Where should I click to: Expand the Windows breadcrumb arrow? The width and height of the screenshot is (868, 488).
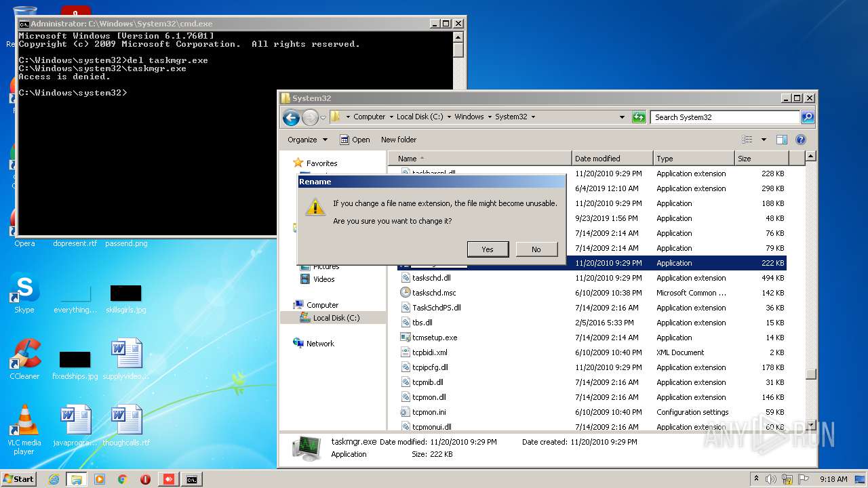[490, 117]
